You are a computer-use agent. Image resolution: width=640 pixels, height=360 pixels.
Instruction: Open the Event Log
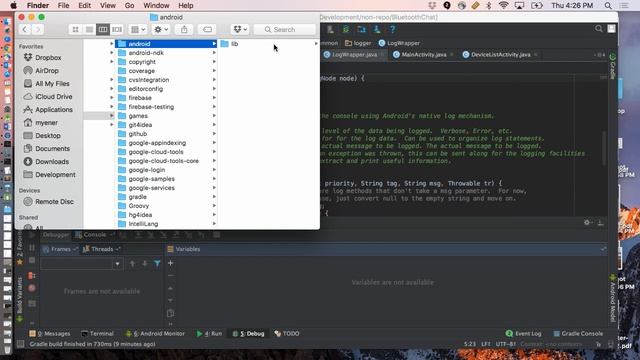[x=524, y=333]
